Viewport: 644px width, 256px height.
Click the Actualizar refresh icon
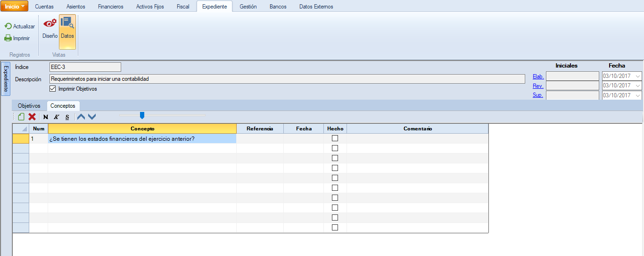pyautogui.click(x=8, y=26)
